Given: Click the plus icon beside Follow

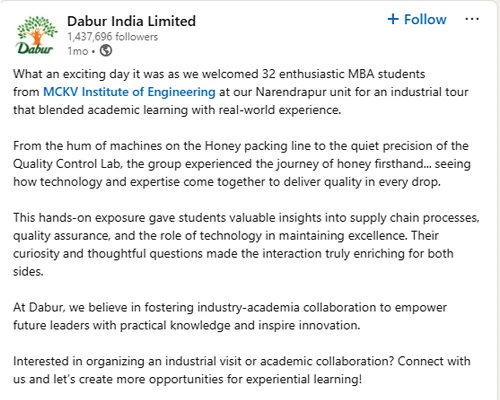Looking at the screenshot, I should click(393, 19).
